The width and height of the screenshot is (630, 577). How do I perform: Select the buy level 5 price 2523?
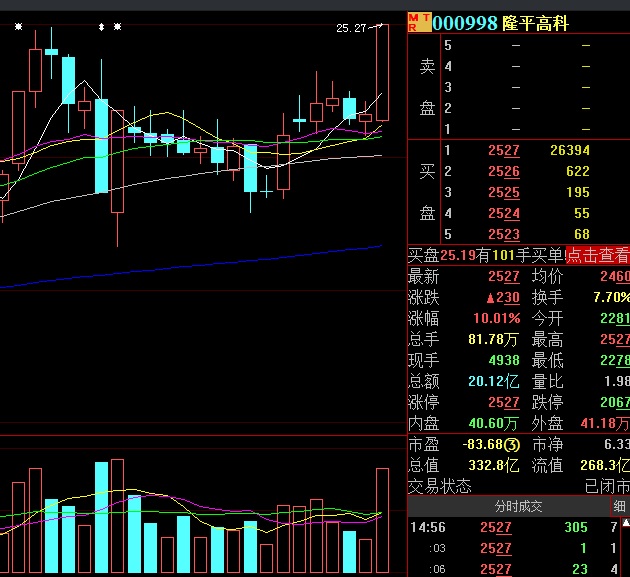pos(503,234)
